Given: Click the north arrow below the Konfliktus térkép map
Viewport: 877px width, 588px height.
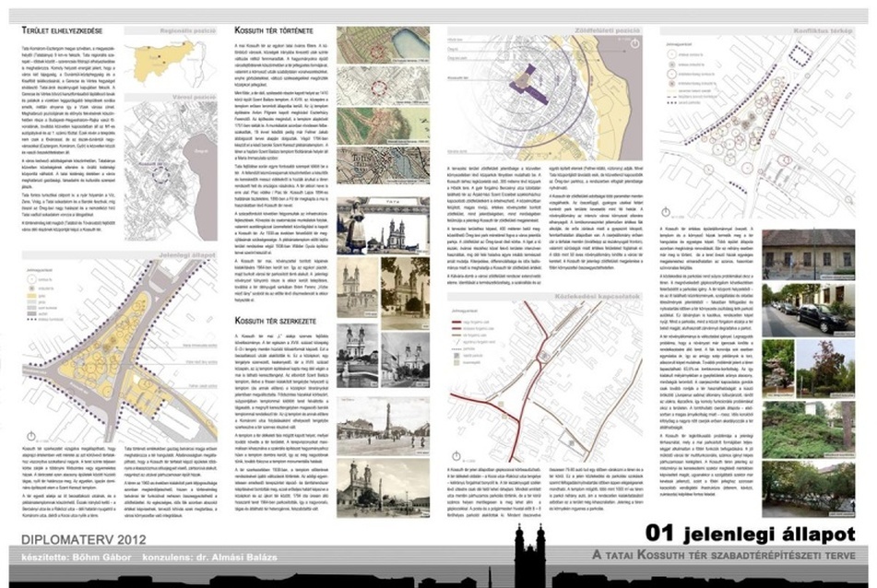Looking at the screenshot, I should 666,212.
